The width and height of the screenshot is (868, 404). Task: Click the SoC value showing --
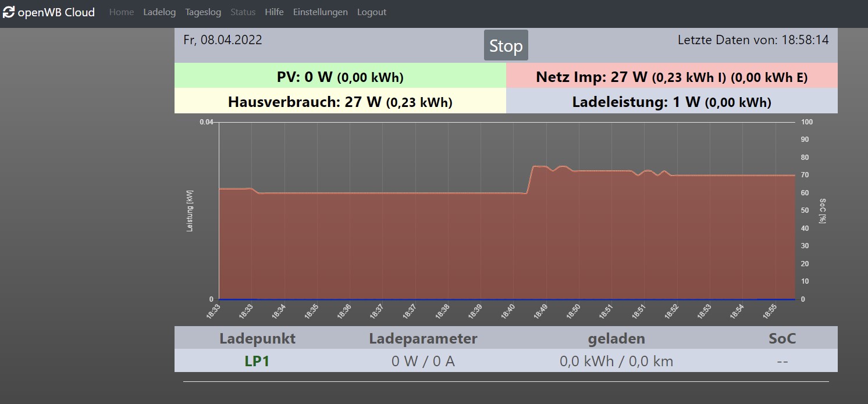782,362
